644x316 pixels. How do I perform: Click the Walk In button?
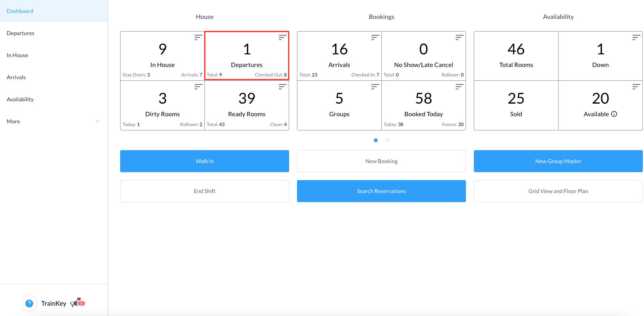coord(204,161)
